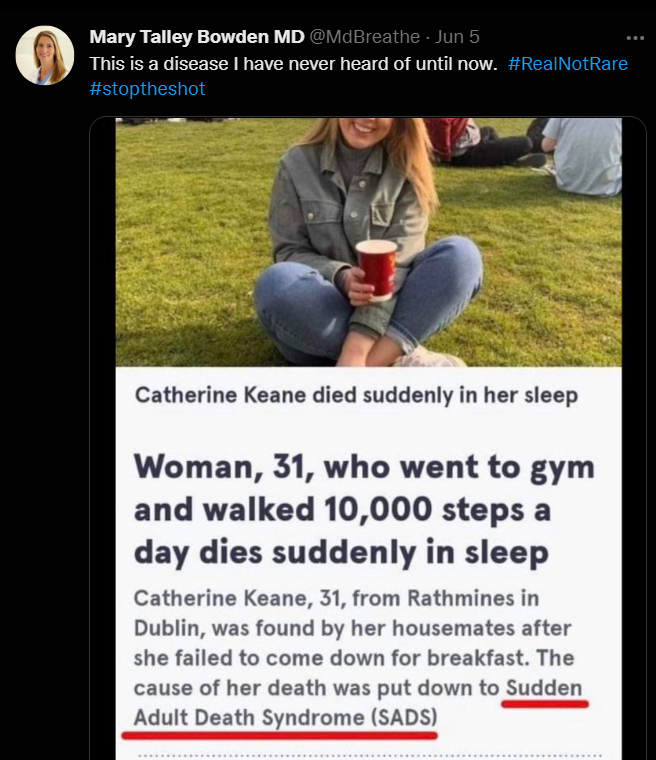Click underlined "Adult Death Syndrome (SADS)" text
This screenshot has width=656, height=760.
coord(286,718)
